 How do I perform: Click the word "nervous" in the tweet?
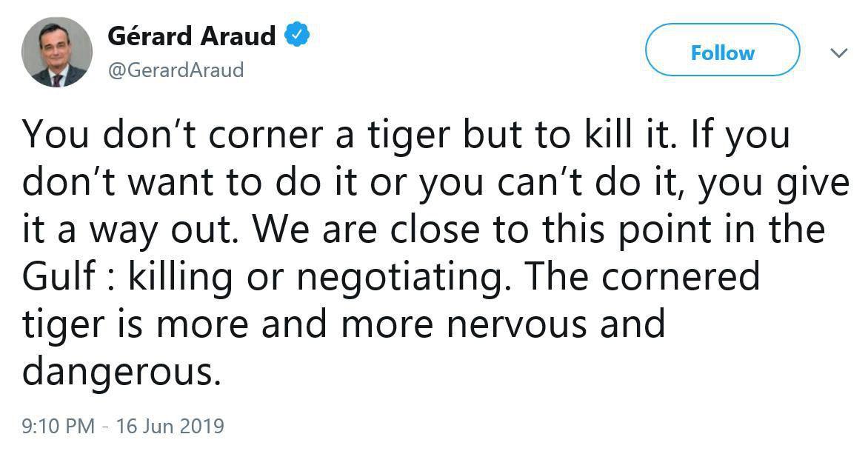(x=517, y=324)
